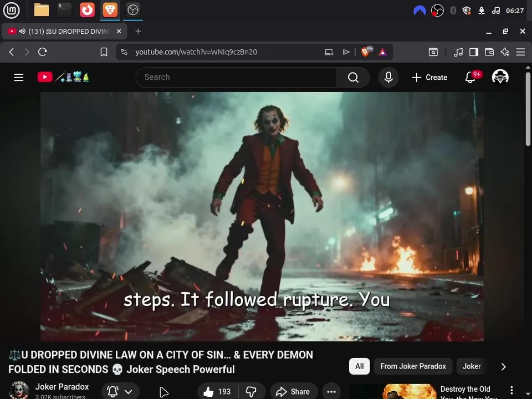532x399 pixels.
Task: Dislike this video
Action: pyautogui.click(x=252, y=392)
